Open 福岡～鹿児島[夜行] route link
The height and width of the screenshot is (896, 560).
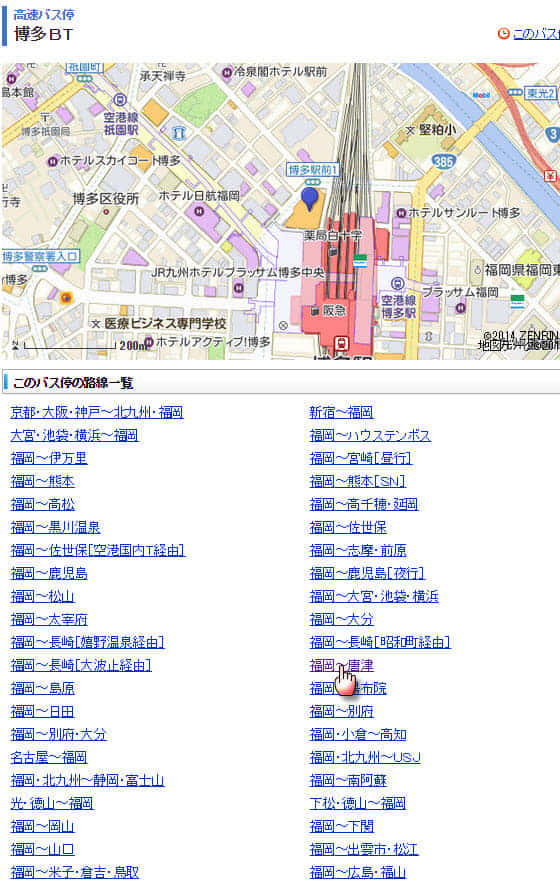[367, 573]
